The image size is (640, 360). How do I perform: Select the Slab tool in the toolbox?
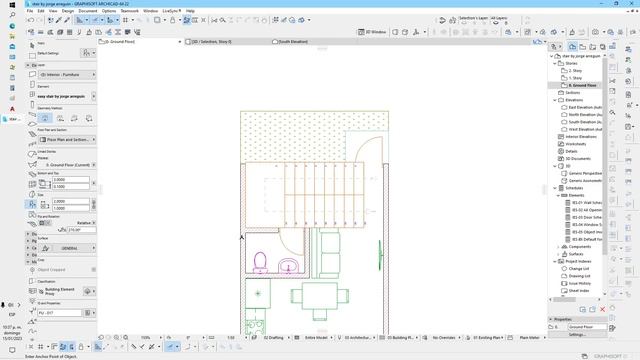(32, 124)
